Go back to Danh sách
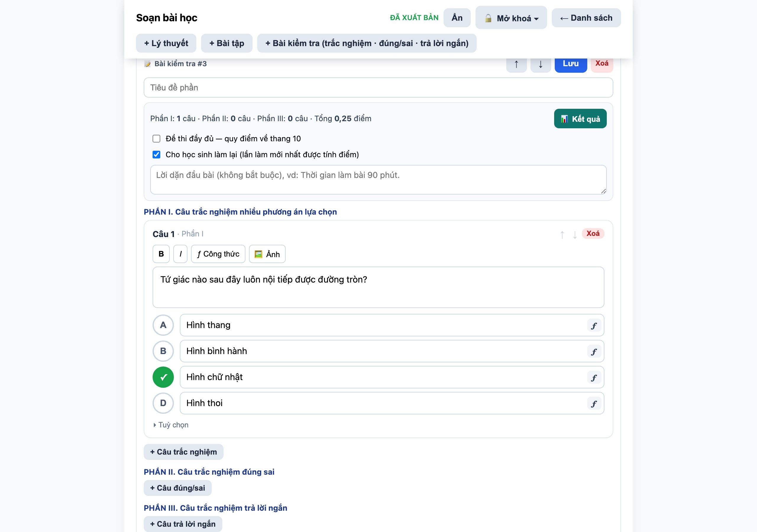The image size is (757, 532). 586,18
